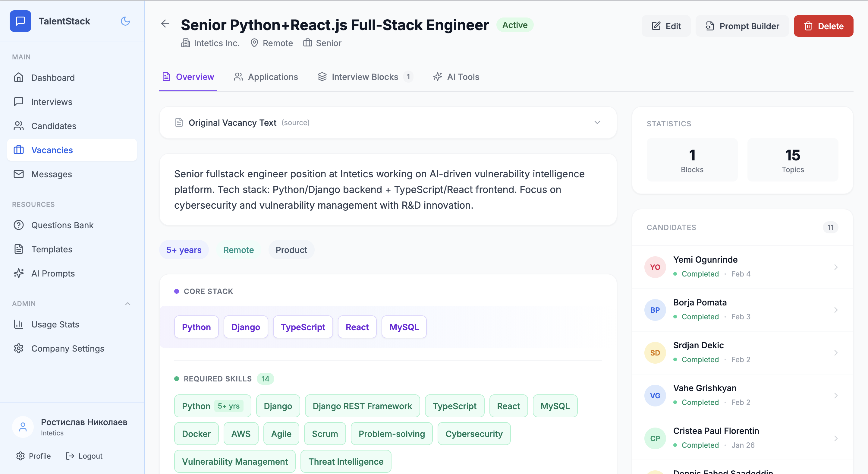Click the Messages envelope icon
Screen dimensions: 868x474
[18, 174]
